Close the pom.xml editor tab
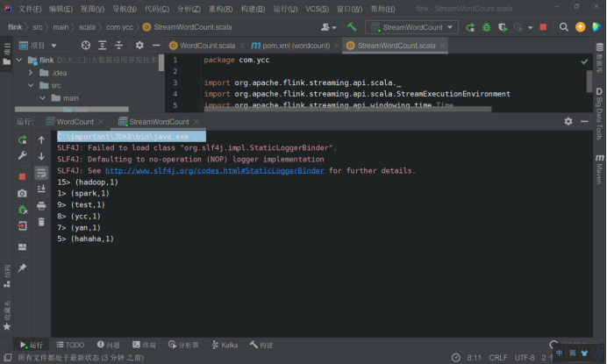Screen dimensions: 607x364 (x=337, y=46)
